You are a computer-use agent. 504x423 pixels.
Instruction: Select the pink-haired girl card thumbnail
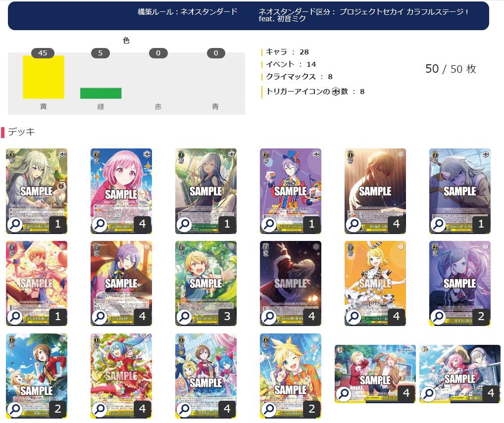coord(121,191)
